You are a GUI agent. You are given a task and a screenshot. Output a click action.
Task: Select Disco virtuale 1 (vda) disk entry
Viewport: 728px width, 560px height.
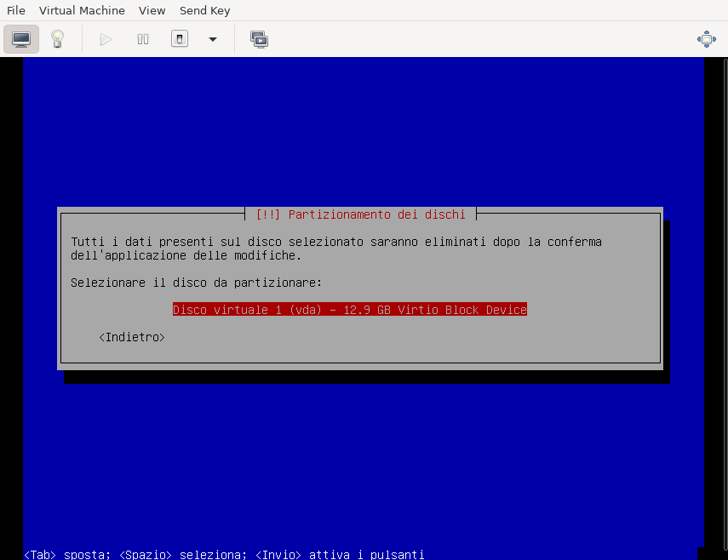pos(350,310)
